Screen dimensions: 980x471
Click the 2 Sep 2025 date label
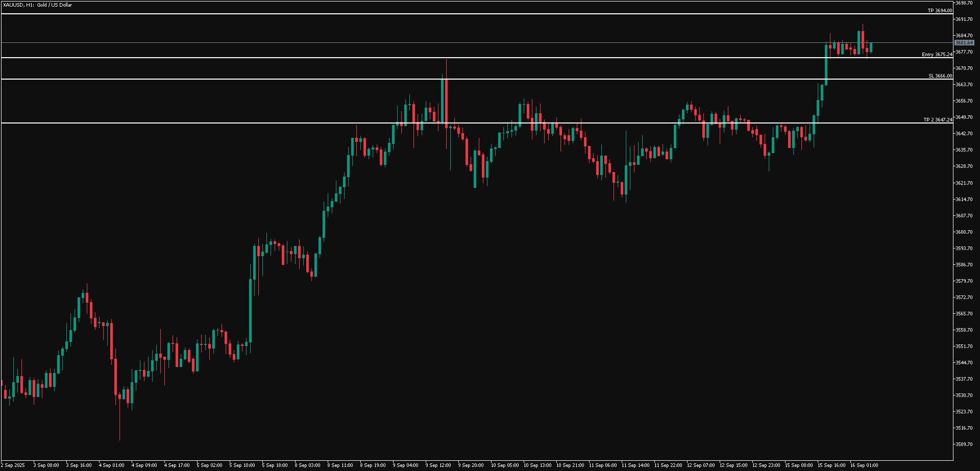pyautogui.click(x=13, y=465)
